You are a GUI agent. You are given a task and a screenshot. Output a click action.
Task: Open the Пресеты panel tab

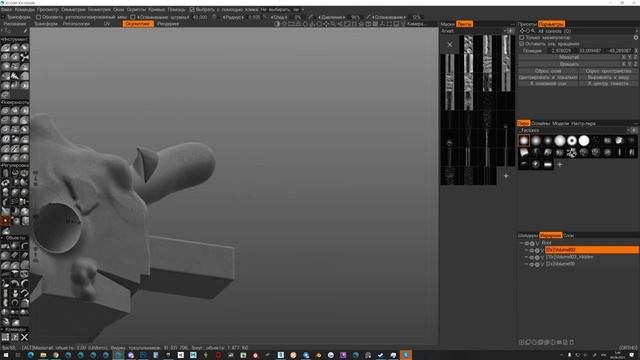[527, 24]
